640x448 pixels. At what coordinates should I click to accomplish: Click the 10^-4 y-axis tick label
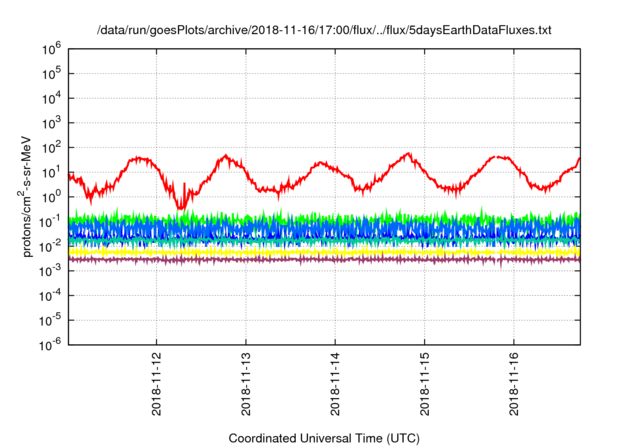pyautogui.click(x=51, y=296)
